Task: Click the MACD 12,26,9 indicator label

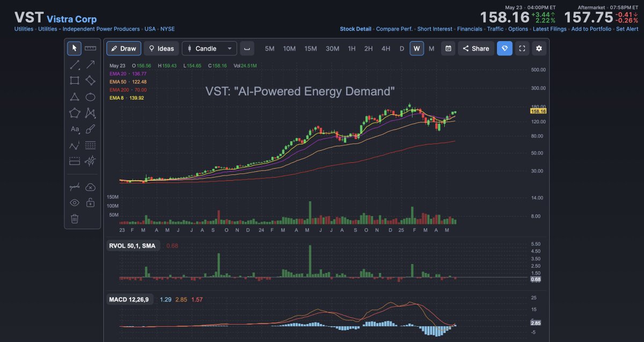Action: tap(130, 300)
